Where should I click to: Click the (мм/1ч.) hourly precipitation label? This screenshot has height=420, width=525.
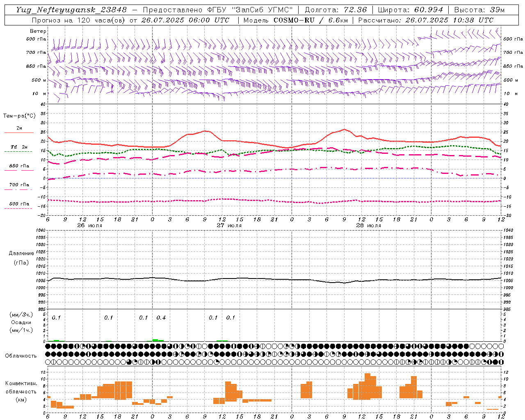point(21,330)
